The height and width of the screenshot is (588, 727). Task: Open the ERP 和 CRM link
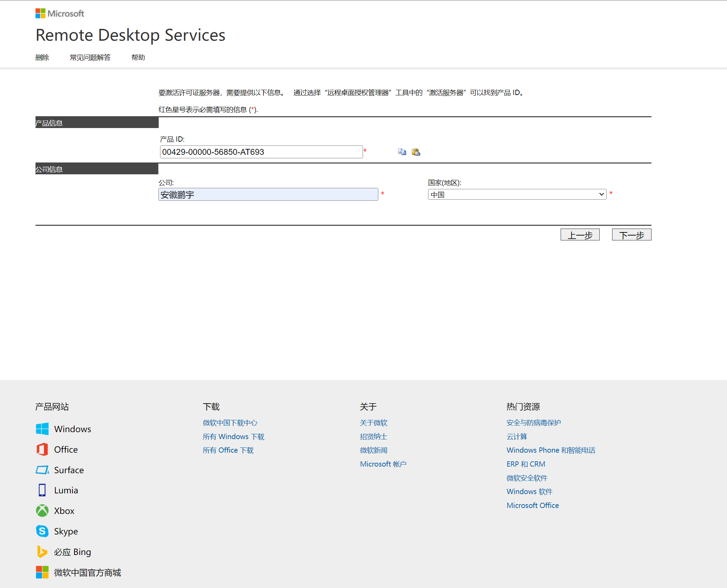coord(526,464)
